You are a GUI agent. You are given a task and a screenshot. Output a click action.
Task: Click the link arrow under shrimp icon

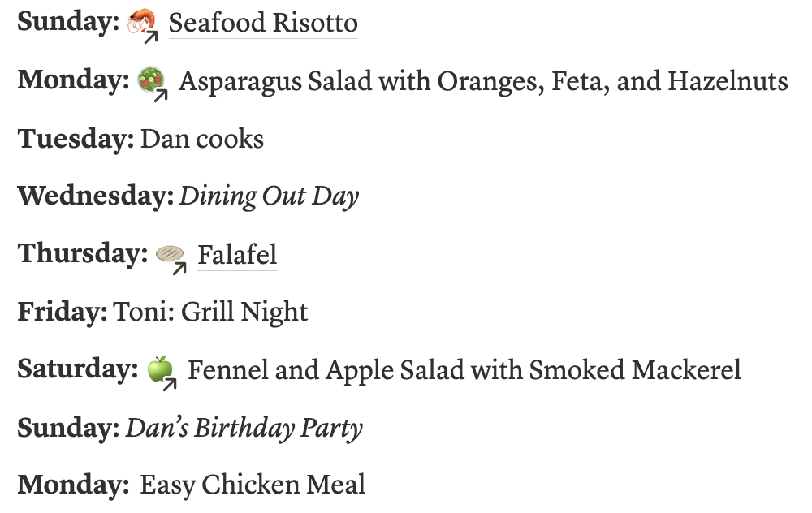tap(151, 37)
